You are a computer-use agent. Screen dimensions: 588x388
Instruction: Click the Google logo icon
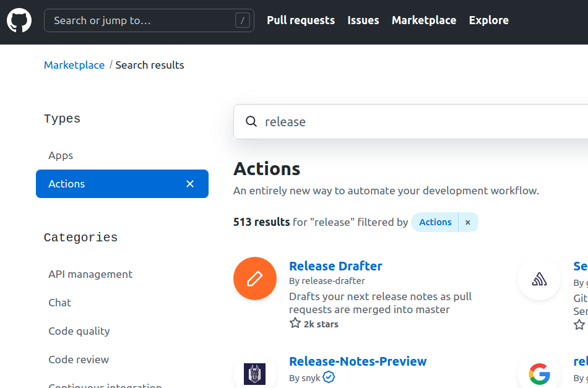pos(539,374)
